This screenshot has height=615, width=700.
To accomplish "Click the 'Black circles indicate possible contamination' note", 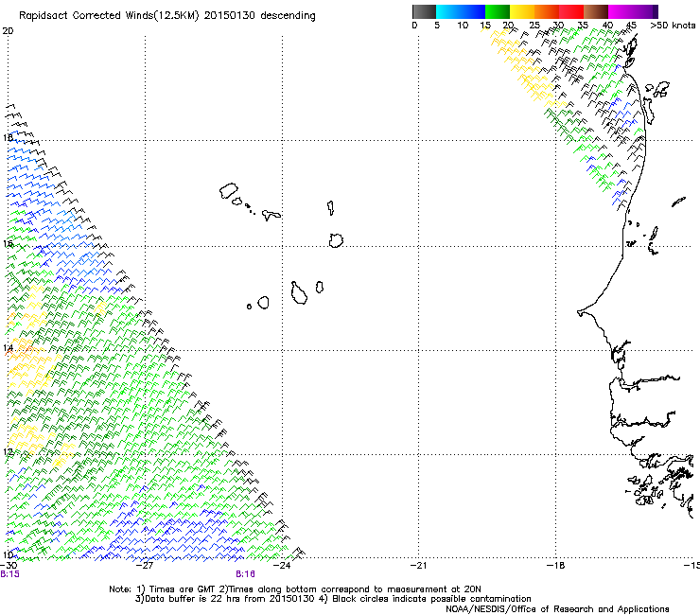I will pos(431,599).
